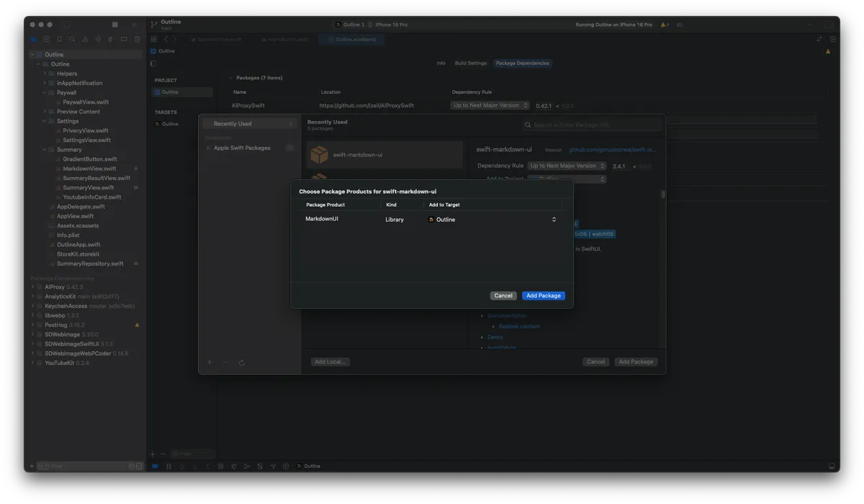Click the debug view hierarchy icon
This screenshot has width=864, height=504.
235,467
